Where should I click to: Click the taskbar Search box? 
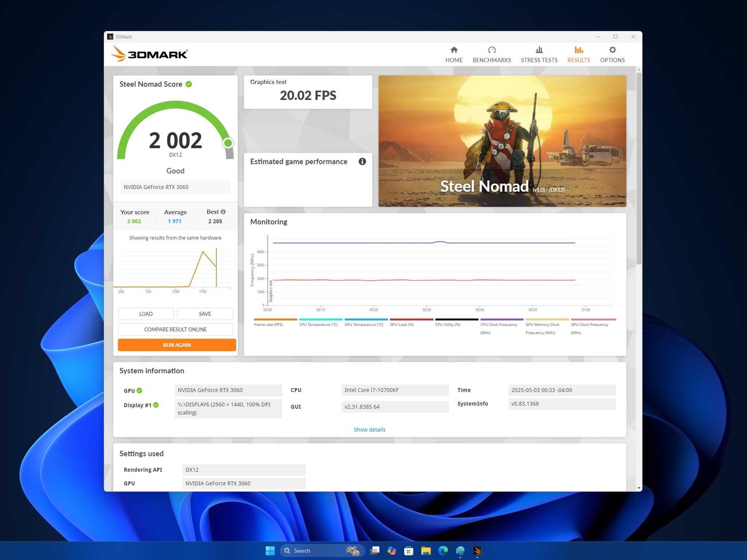[322, 551]
